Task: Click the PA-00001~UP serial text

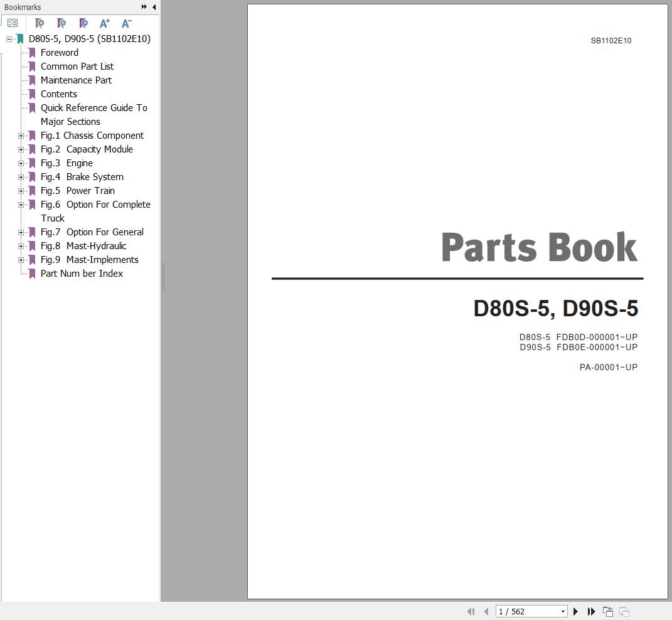Action: [608, 367]
